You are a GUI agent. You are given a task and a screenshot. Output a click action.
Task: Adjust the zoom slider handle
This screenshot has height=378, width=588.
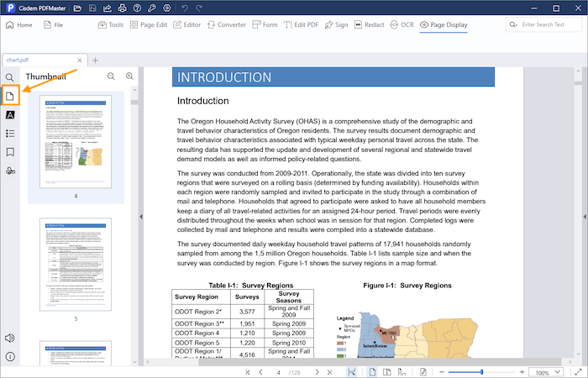[x=481, y=372]
